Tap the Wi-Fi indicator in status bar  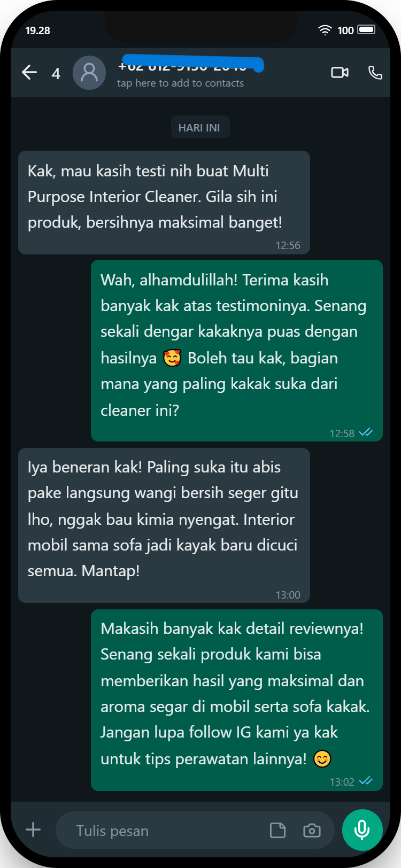coord(325,30)
